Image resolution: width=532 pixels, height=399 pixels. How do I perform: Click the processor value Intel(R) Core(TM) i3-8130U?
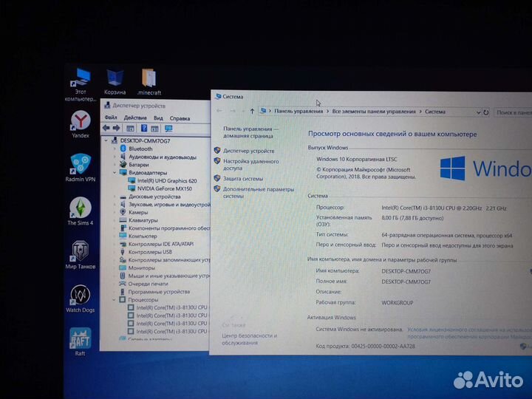tap(444, 208)
